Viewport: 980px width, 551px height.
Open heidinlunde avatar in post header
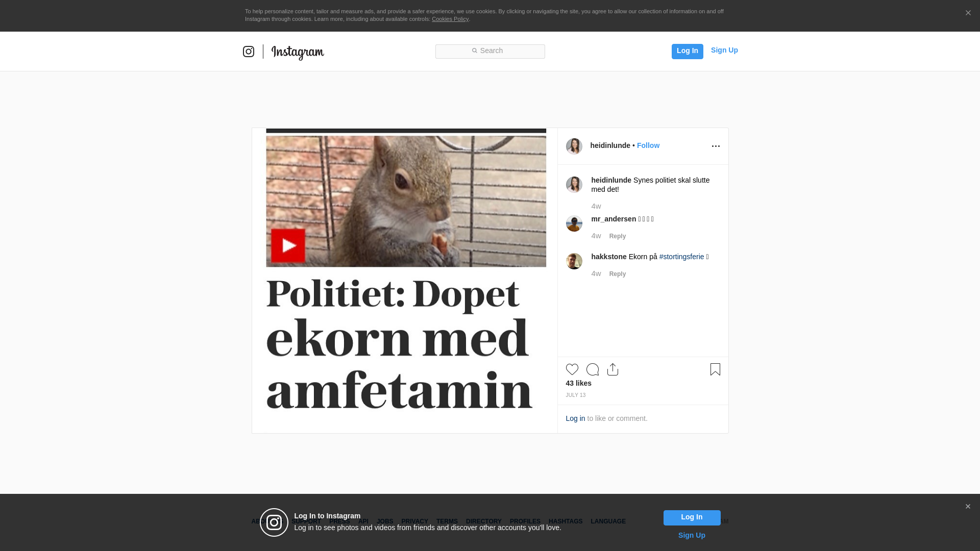point(574,146)
